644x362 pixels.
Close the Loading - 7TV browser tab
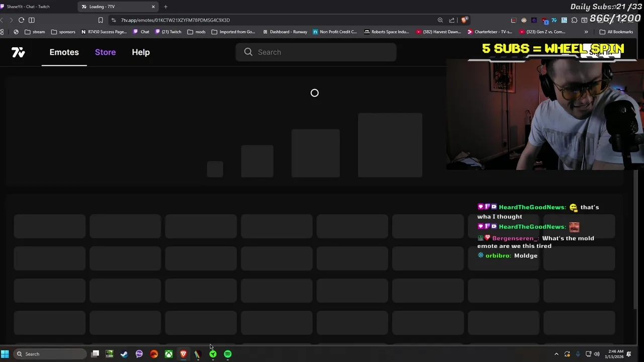click(x=153, y=7)
